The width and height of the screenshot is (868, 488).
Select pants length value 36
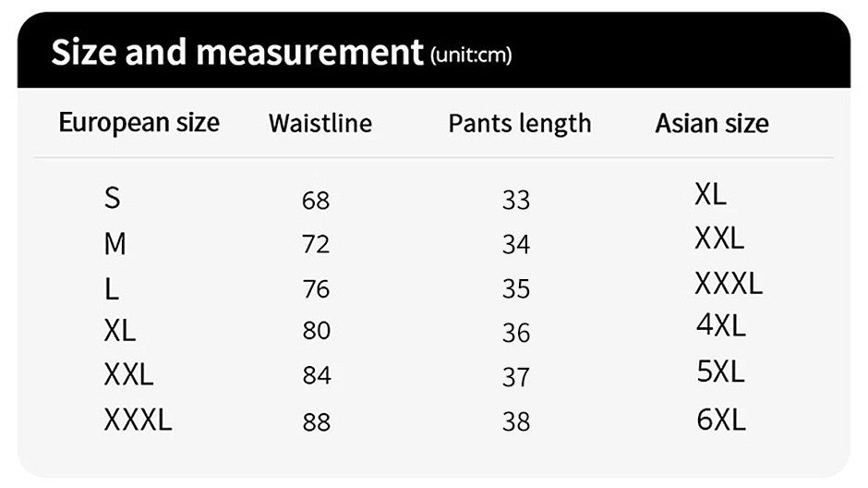click(516, 333)
